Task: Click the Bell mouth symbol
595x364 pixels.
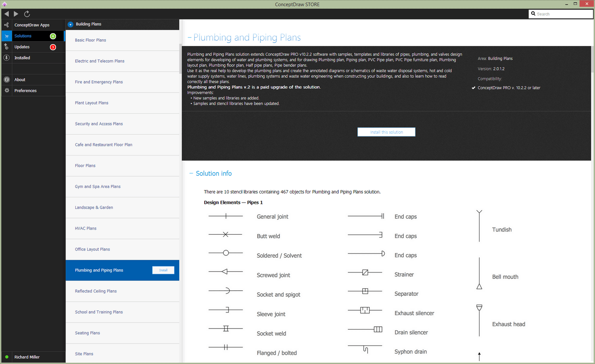Action: click(479, 274)
